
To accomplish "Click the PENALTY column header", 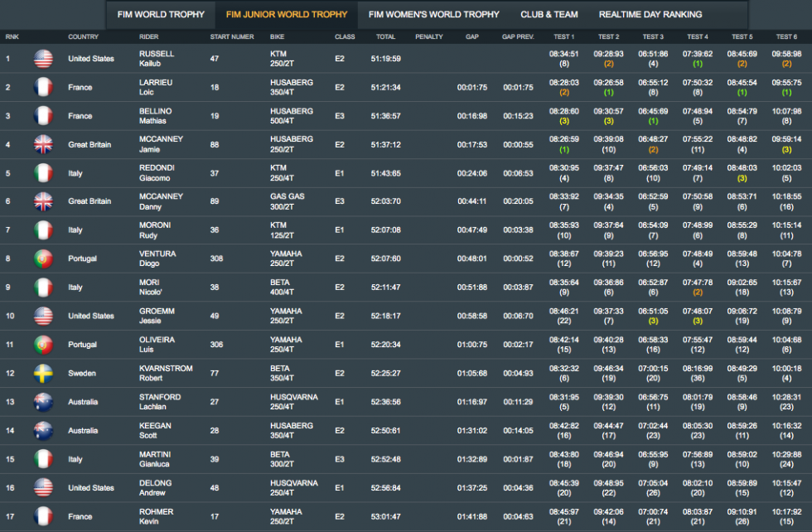I will [429, 36].
